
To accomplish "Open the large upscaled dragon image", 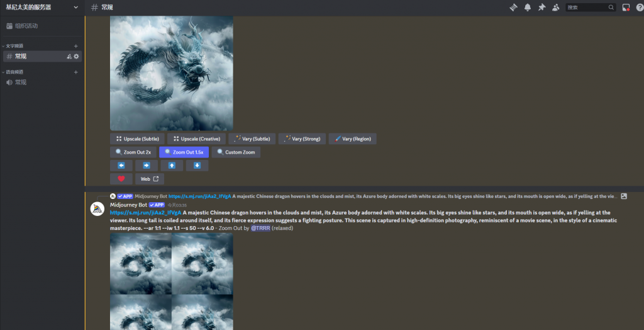I will [172, 73].
